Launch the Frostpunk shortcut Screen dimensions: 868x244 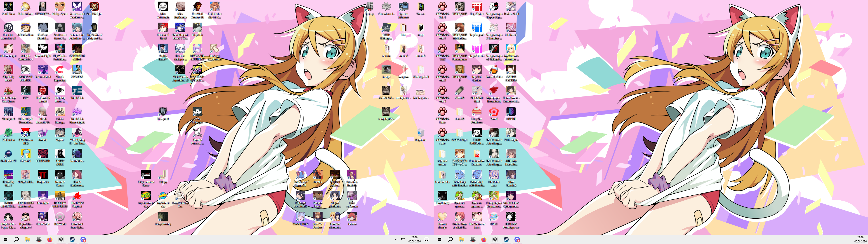point(163,114)
